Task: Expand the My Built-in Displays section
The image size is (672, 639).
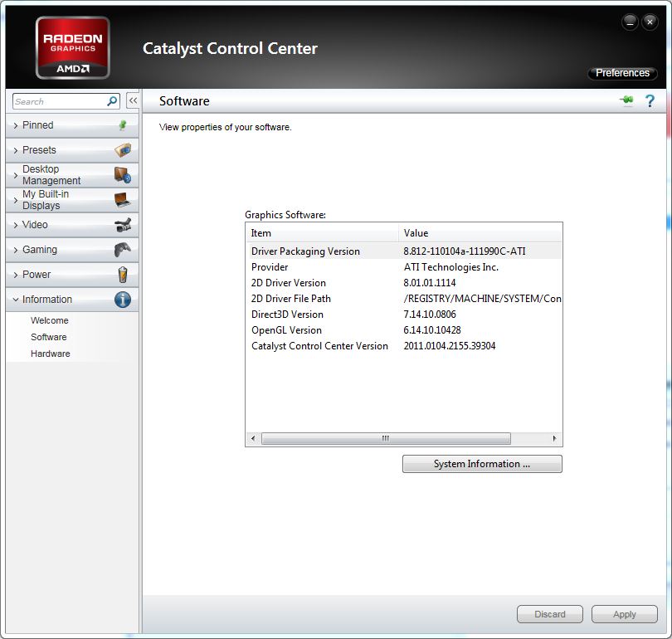Action: click(x=72, y=200)
